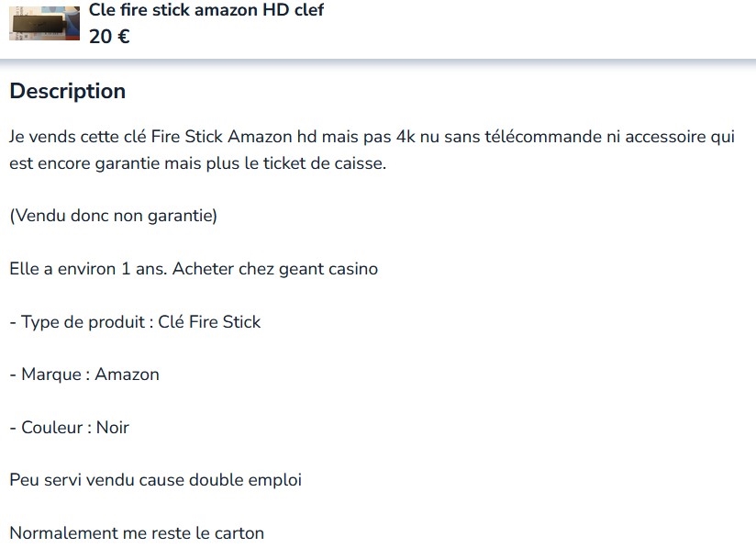Image resolution: width=756 pixels, height=559 pixels.
Task: Click the 20 € price
Action: click(109, 37)
